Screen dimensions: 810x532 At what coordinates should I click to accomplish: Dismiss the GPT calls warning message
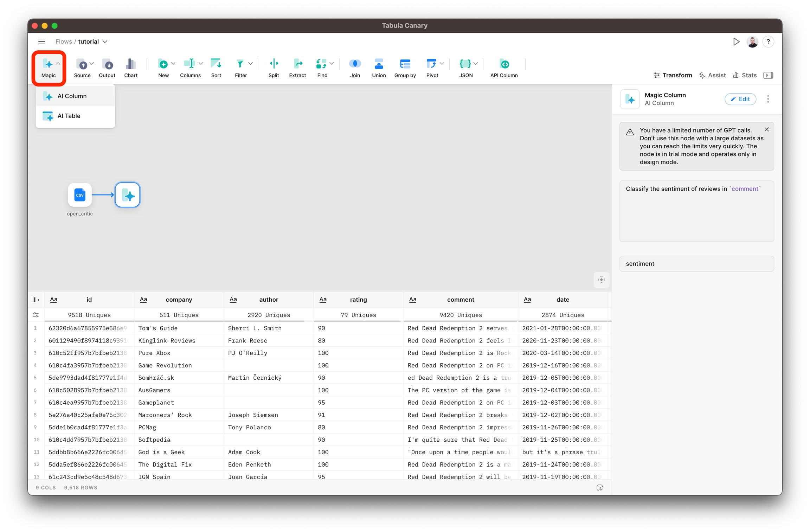tap(767, 130)
